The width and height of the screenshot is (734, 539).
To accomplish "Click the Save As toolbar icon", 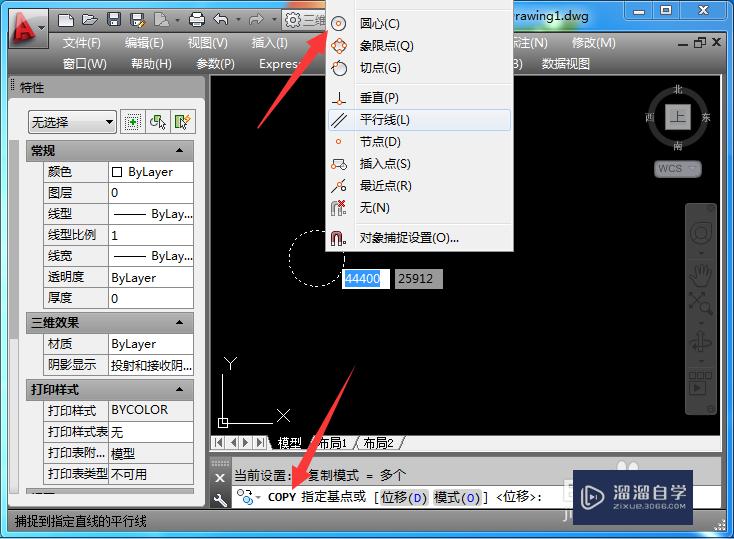I will 138,20.
